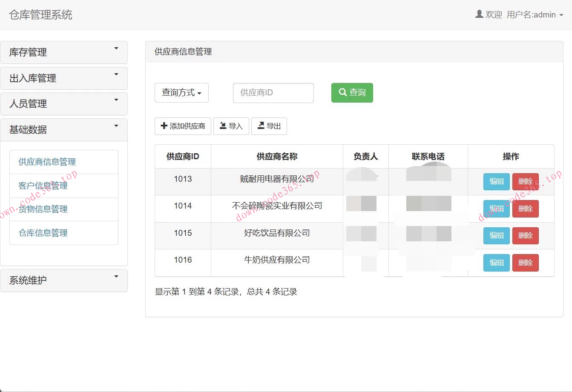
Task: Edit supplier 1013 using its 编辑 button
Action: pyautogui.click(x=496, y=182)
